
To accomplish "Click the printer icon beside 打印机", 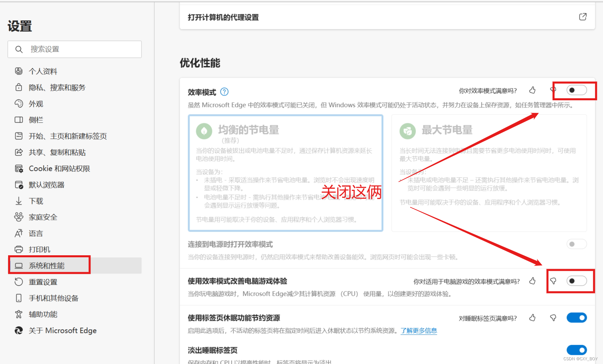I will tap(19, 249).
